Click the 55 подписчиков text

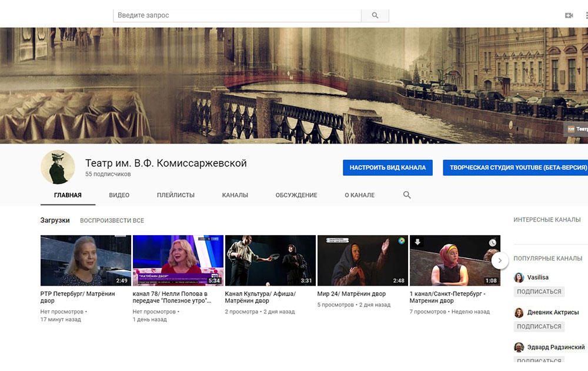108,174
